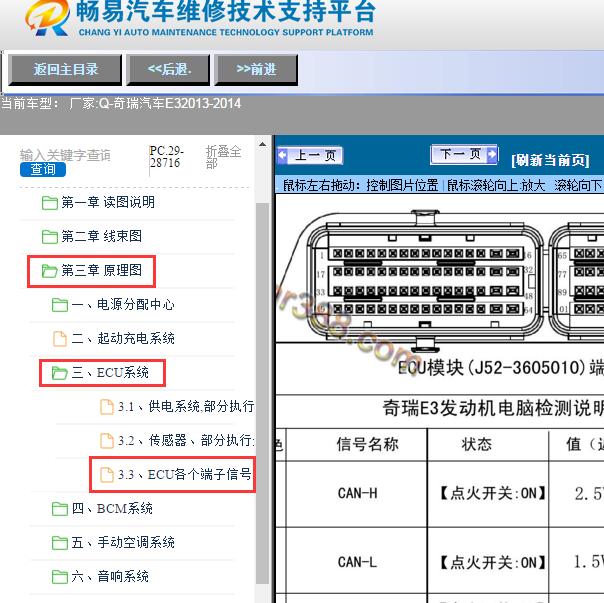604x603 pixels.
Task: Open 3.3、ECU各个端子信号 page
Action: (x=185, y=474)
